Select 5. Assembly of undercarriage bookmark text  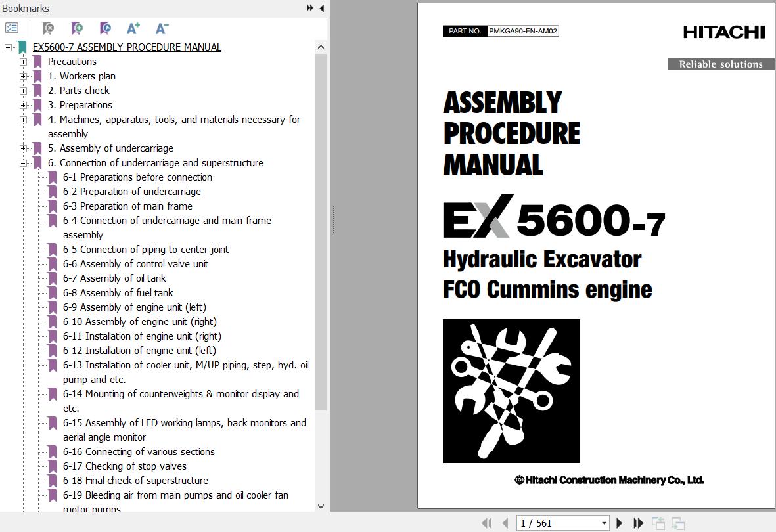110,148
